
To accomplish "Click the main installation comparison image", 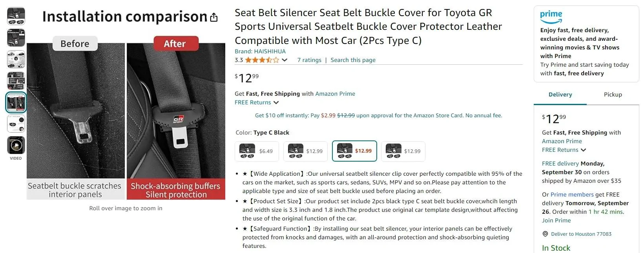I will [x=126, y=118].
